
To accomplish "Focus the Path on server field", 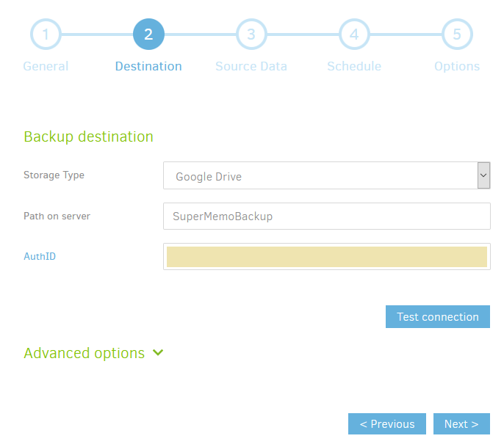I will click(x=326, y=216).
